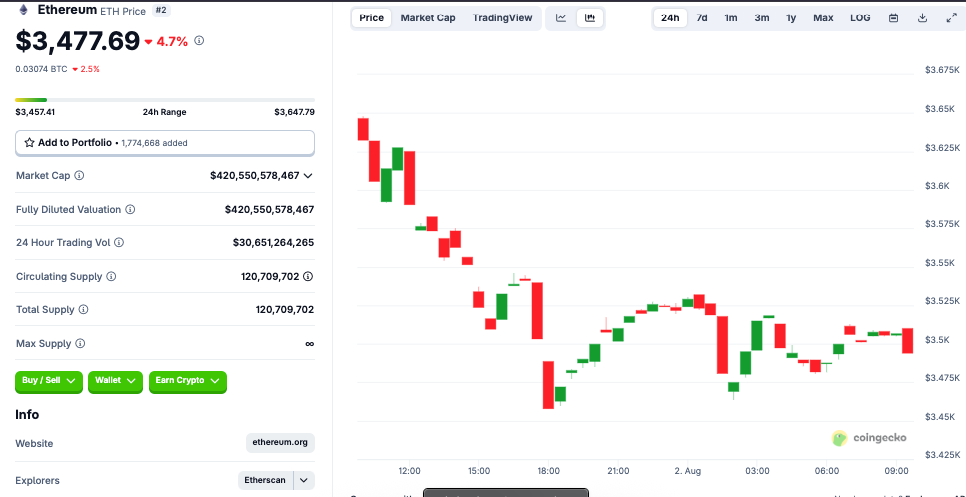966x497 pixels.
Task: Click the Max Supply info icon
Action: pyautogui.click(x=80, y=344)
